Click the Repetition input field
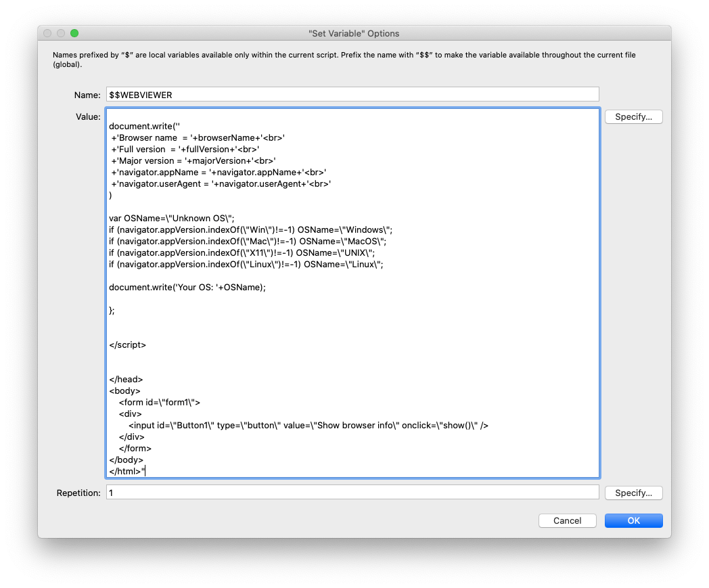The width and height of the screenshot is (709, 588). [x=352, y=493]
